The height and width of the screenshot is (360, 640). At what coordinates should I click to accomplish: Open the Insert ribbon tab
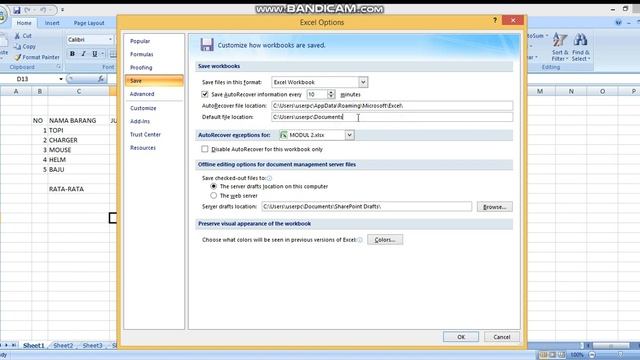[x=52, y=23]
